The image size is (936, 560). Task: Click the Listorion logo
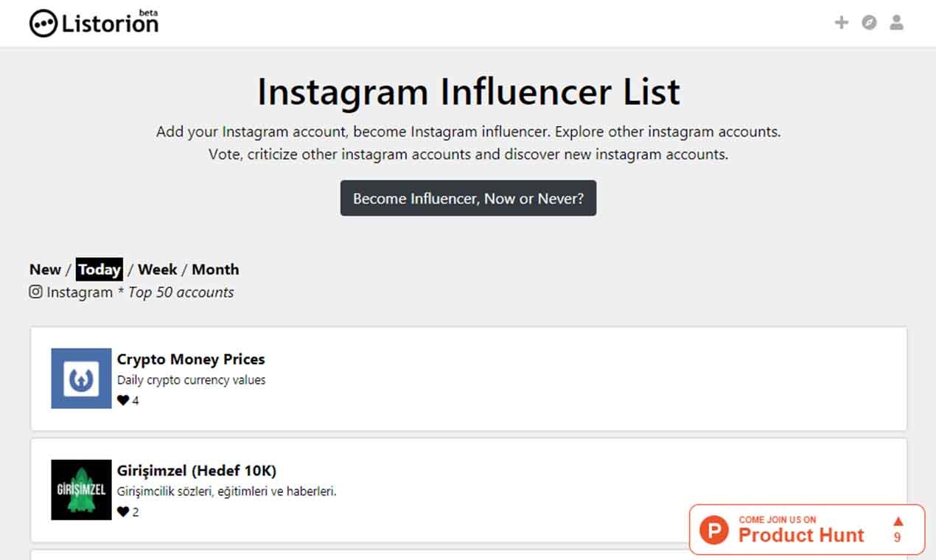[x=94, y=23]
